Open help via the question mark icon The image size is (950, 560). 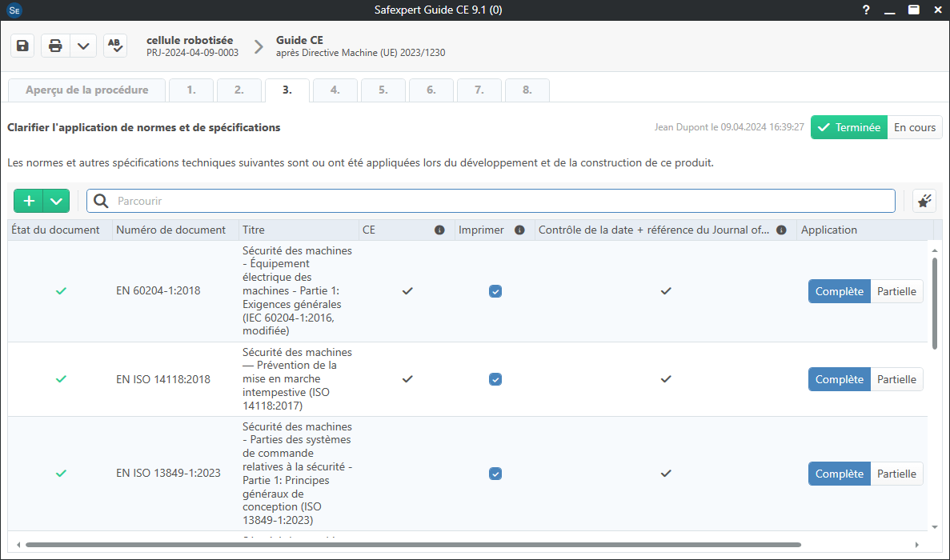[865, 10]
